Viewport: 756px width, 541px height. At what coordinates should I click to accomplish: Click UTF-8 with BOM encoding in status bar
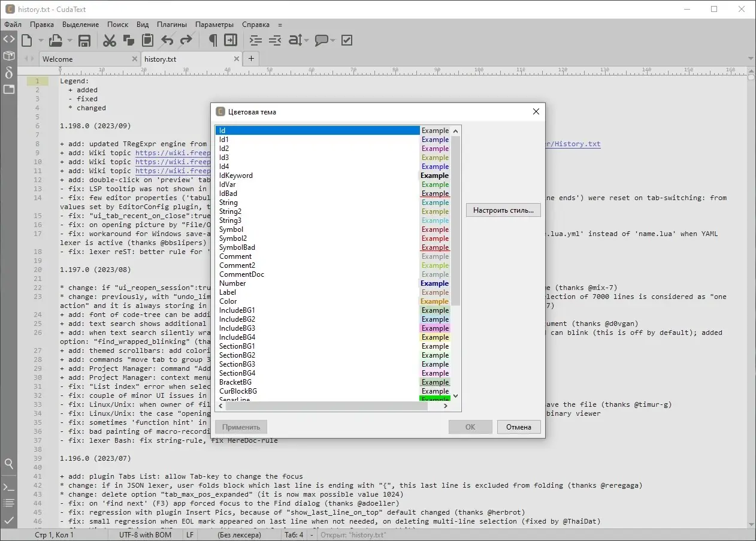point(145,535)
